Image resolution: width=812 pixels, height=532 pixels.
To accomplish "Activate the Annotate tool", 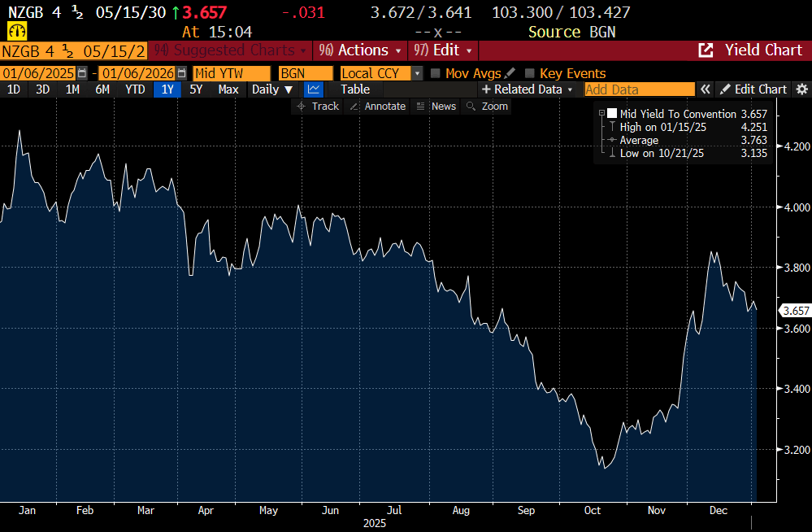I will pyautogui.click(x=378, y=107).
